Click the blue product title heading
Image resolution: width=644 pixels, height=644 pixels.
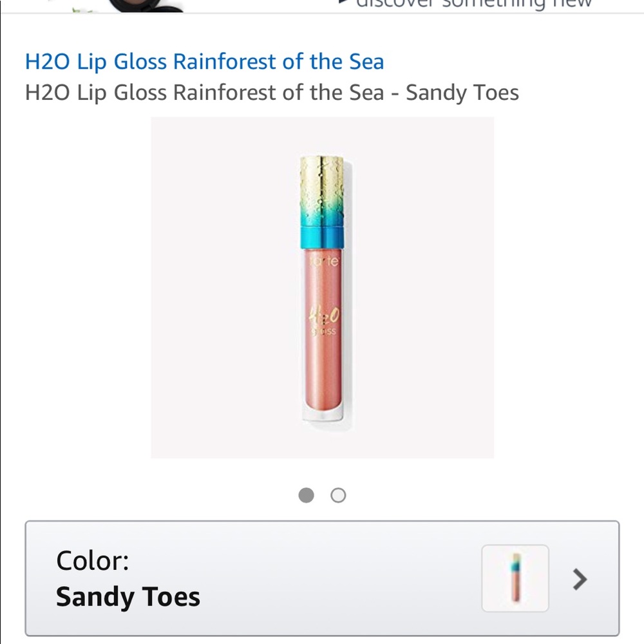[204, 61]
